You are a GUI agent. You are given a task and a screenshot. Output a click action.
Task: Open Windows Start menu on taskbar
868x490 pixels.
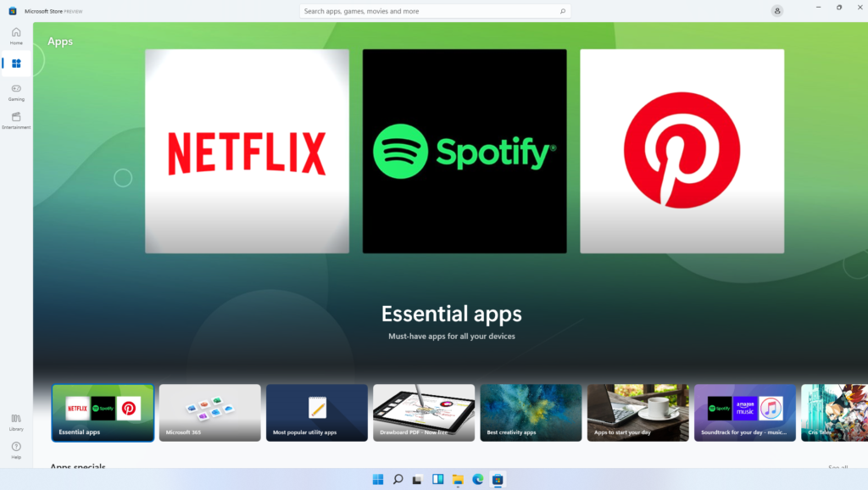pos(378,480)
